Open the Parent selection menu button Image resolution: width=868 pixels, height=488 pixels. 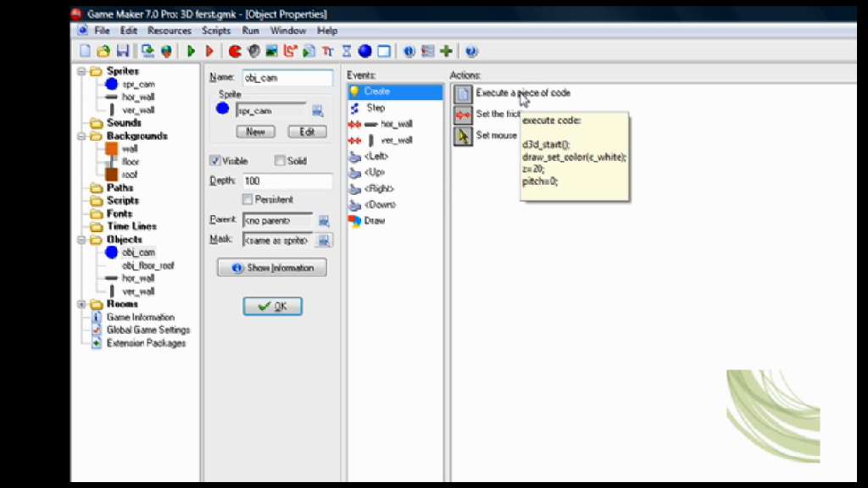coord(323,220)
